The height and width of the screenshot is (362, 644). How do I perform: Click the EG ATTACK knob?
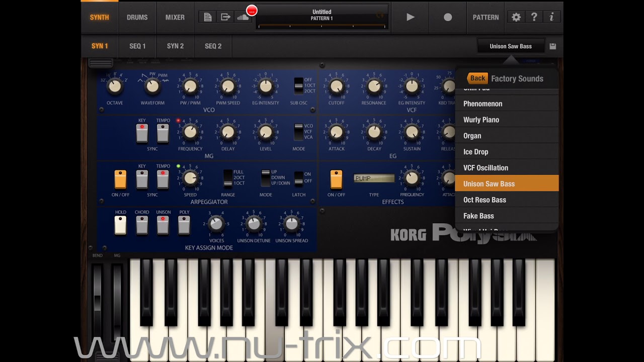336,132
